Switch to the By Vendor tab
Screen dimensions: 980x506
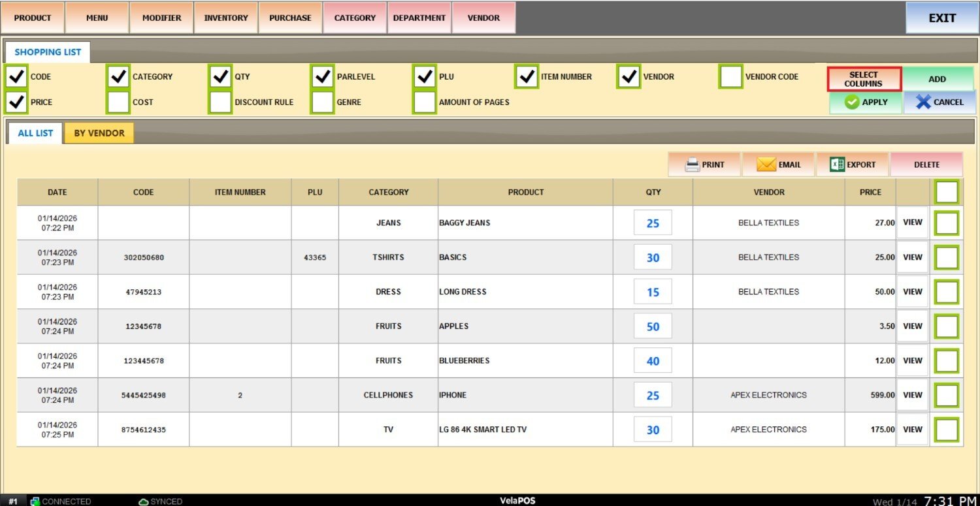(99, 133)
